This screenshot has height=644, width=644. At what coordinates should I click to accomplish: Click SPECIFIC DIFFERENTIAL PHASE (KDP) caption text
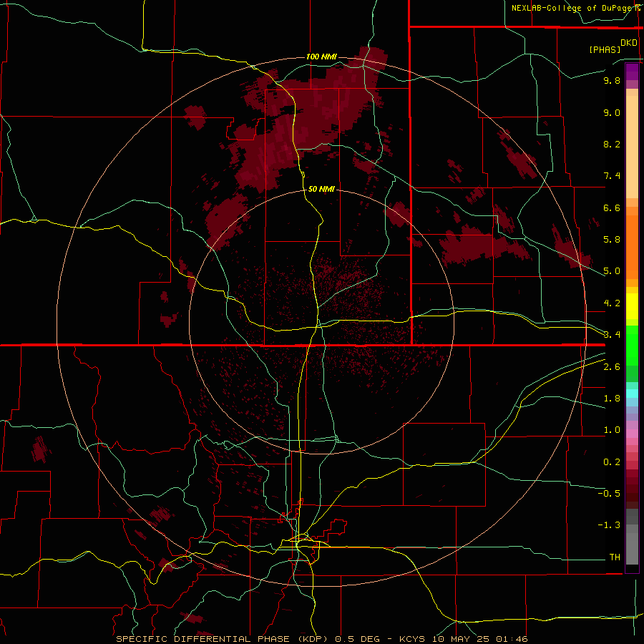click(x=223, y=639)
